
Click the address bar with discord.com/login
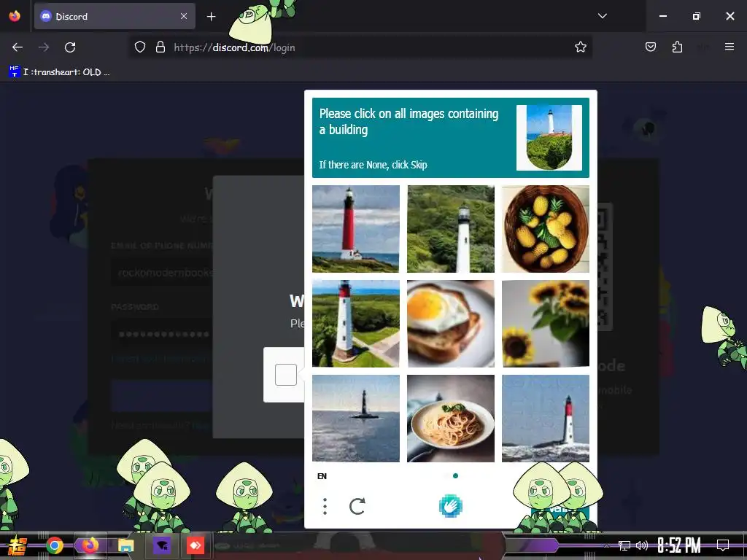pyautogui.click(x=362, y=47)
